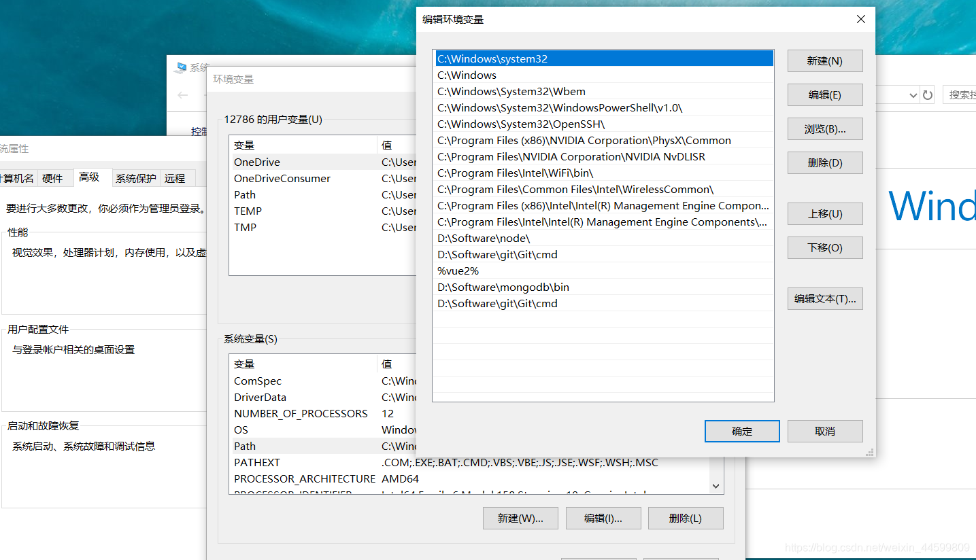This screenshot has height=560, width=976.
Task: Select the C:\Windows\System32\Wbem entry
Action: [x=604, y=91]
